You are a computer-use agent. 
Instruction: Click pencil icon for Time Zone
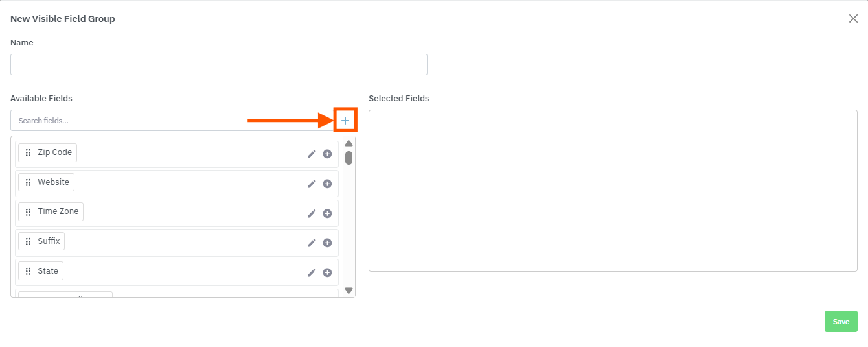pyautogui.click(x=312, y=213)
